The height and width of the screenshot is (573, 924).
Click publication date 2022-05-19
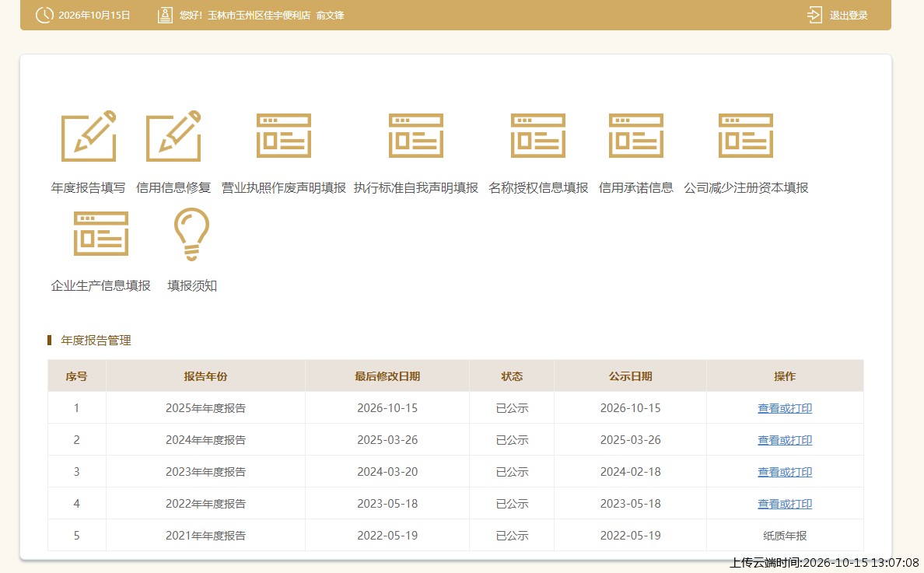tap(630, 536)
